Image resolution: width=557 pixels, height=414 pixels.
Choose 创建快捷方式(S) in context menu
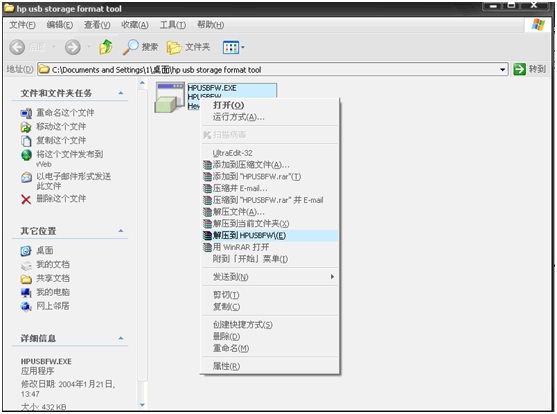tap(270, 325)
